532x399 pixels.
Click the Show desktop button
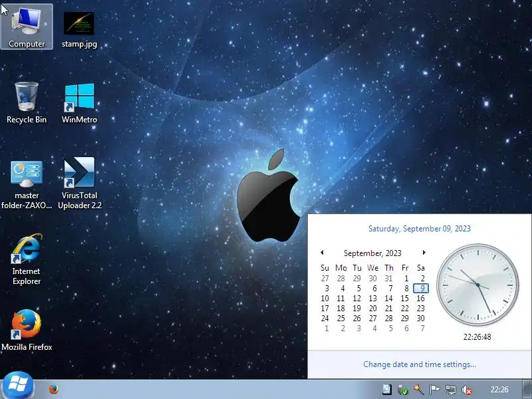tap(527, 390)
